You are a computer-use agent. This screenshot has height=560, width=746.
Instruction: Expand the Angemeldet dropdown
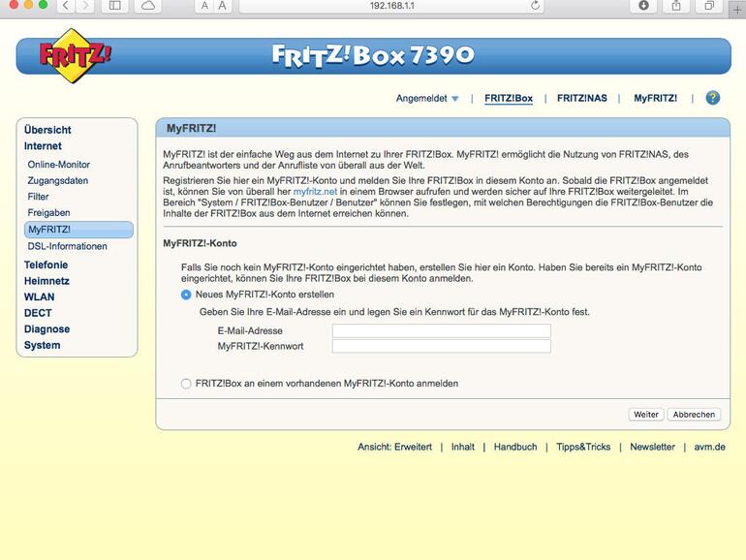tap(427, 99)
